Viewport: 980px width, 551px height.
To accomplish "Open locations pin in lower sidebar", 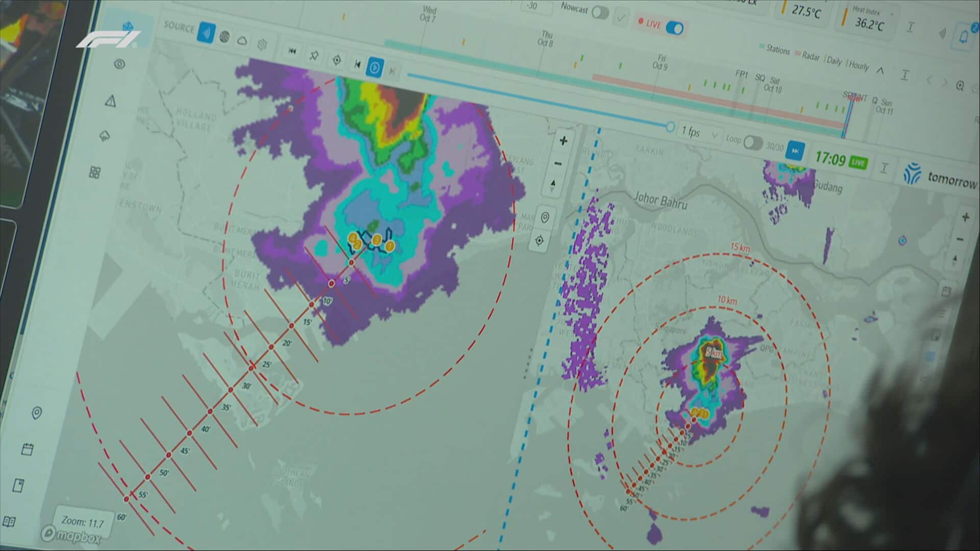I will click(36, 413).
